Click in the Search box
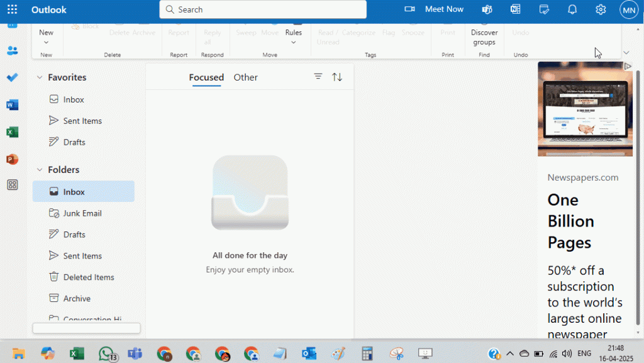 (x=263, y=9)
